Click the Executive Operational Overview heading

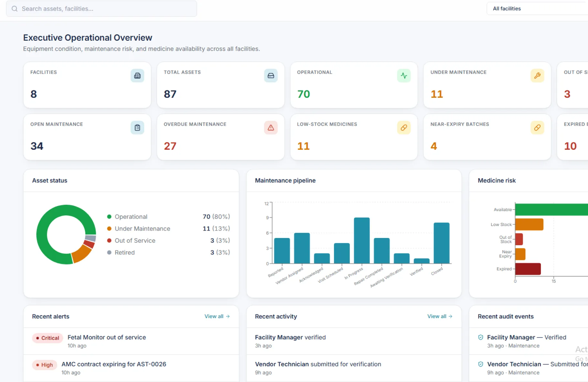[88, 38]
